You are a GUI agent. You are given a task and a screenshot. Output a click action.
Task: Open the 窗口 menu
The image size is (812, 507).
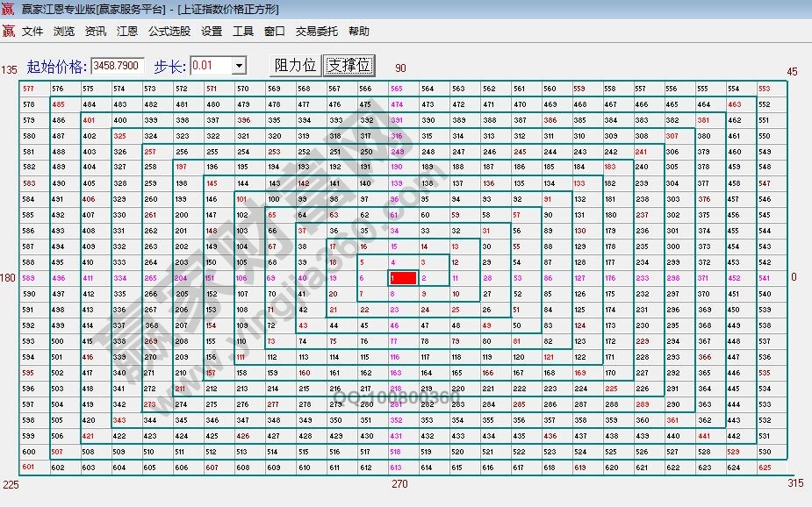coord(275,32)
